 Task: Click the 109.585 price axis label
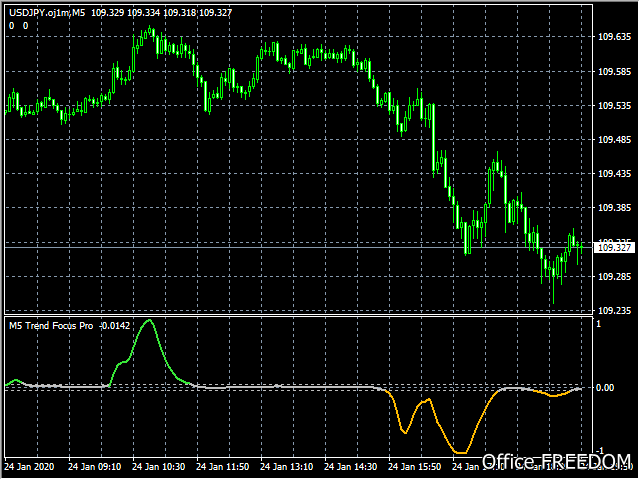(x=614, y=72)
